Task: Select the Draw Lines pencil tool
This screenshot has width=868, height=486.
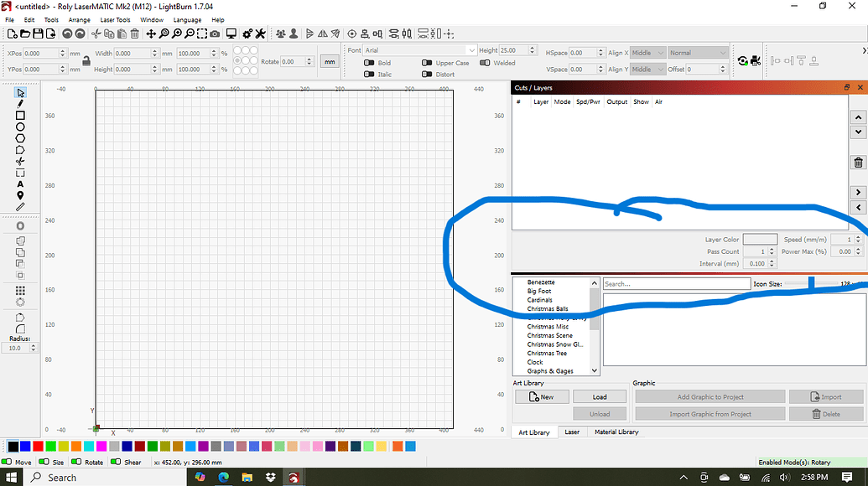Action: (x=20, y=103)
